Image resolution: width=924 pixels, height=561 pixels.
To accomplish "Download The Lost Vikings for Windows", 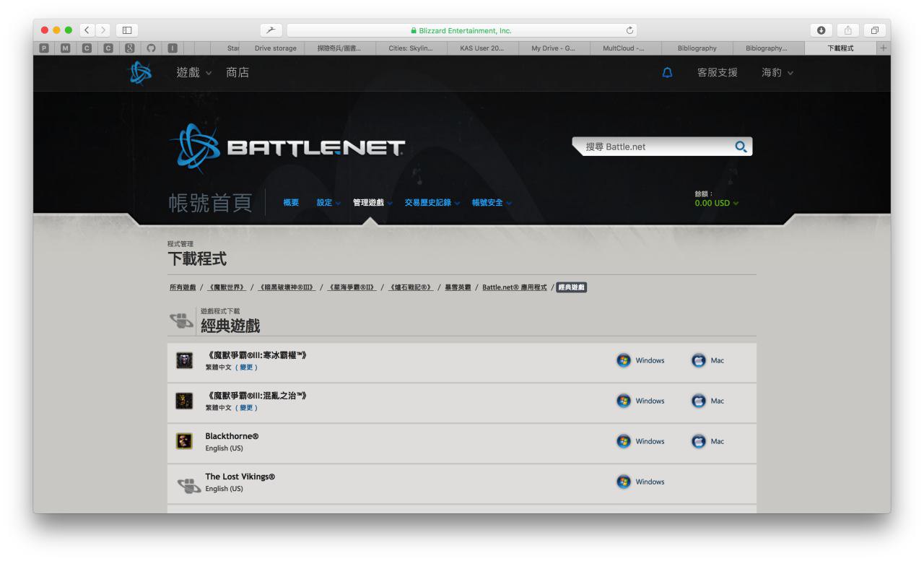I will click(640, 482).
